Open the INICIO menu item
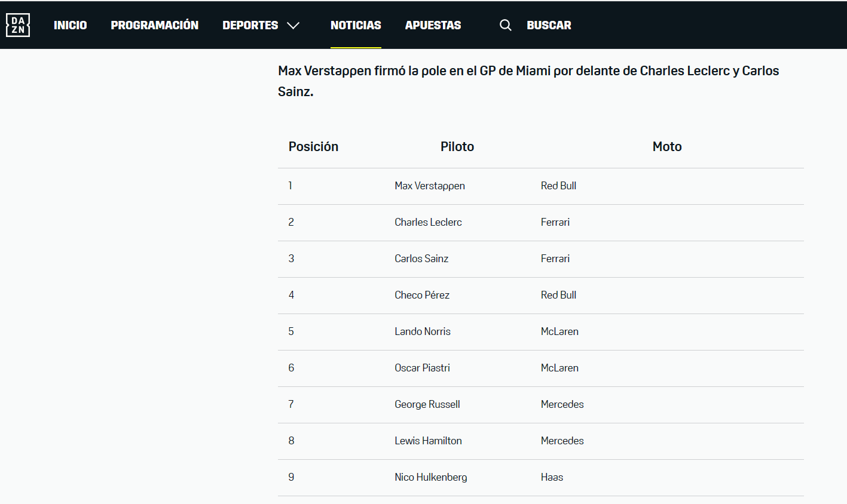This screenshot has height=504, width=847. [x=71, y=25]
